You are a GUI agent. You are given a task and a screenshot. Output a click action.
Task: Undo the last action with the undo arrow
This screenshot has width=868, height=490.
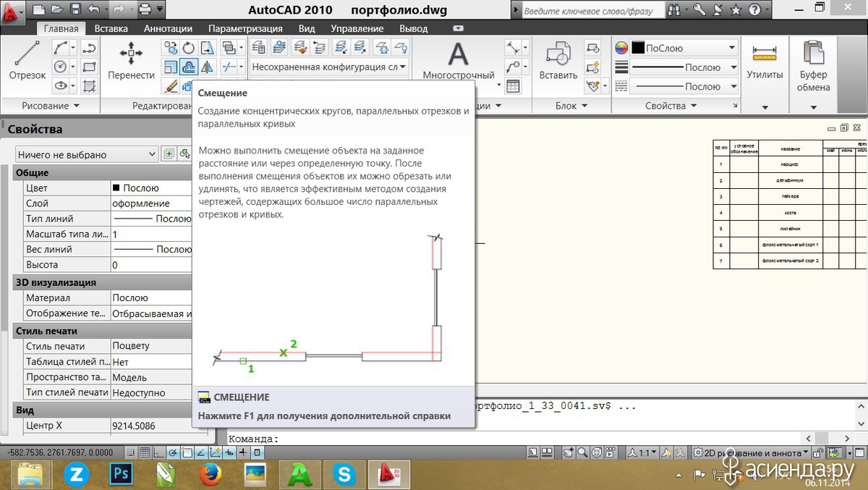(x=93, y=10)
